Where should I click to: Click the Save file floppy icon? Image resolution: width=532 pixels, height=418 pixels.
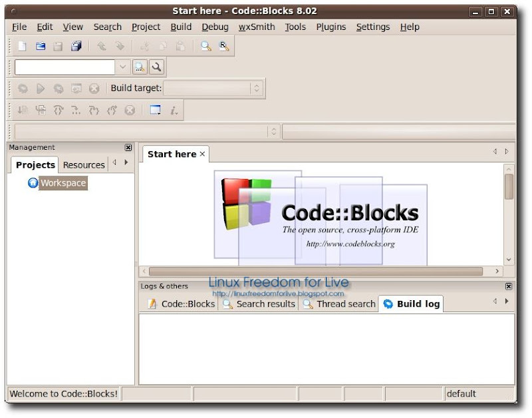coord(58,46)
